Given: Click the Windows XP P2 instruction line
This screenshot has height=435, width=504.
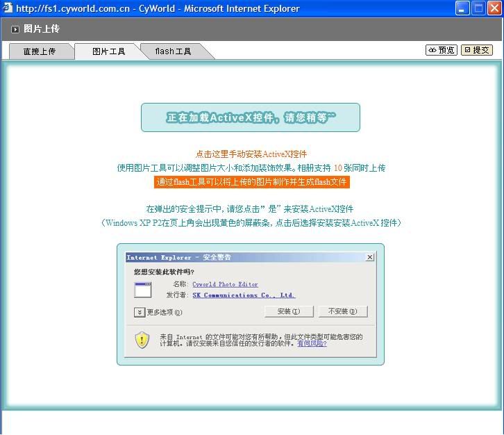Looking at the screenshot, I should click(251, 223).
